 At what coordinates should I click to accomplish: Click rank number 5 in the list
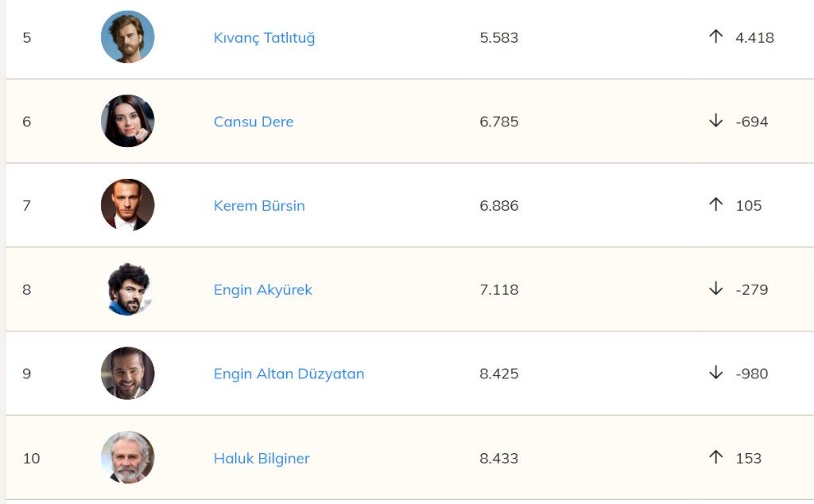tap(27, 37)
